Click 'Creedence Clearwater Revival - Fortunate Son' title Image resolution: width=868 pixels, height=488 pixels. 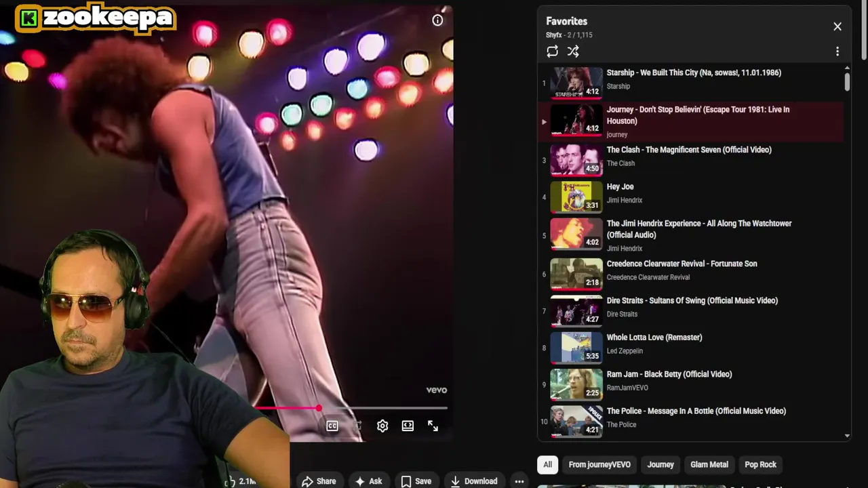pos(682,264)
